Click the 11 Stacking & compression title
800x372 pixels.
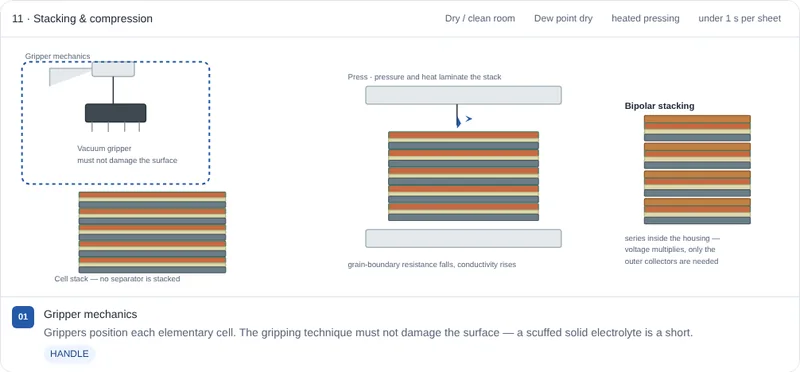82,19
